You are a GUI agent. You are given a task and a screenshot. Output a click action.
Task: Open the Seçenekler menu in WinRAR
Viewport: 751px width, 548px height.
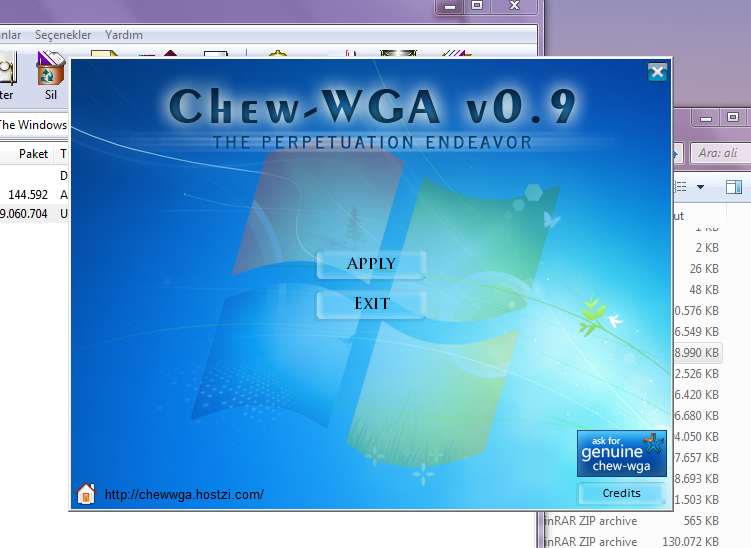pyautogui.click(x=63, y=35)
